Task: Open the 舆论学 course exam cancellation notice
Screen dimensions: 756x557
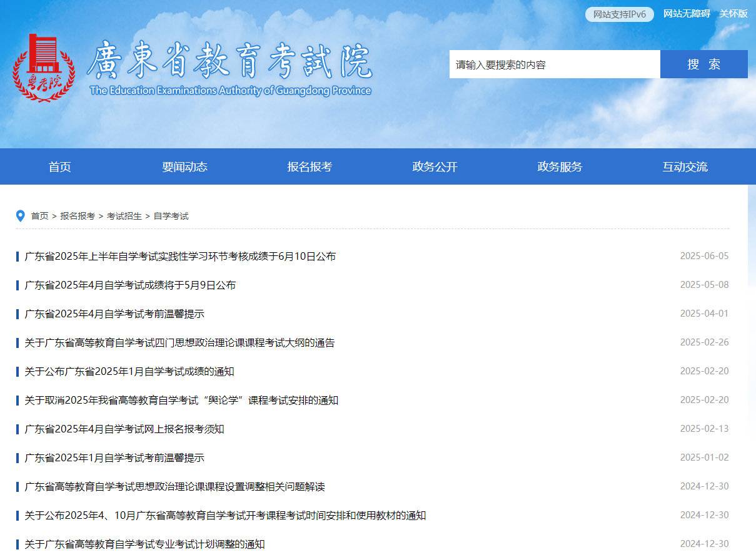Action: point(181,400)
